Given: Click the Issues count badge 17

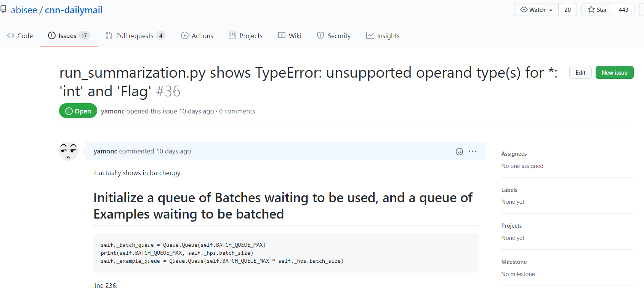Looking at the screenshot, I should coord(84,36).
